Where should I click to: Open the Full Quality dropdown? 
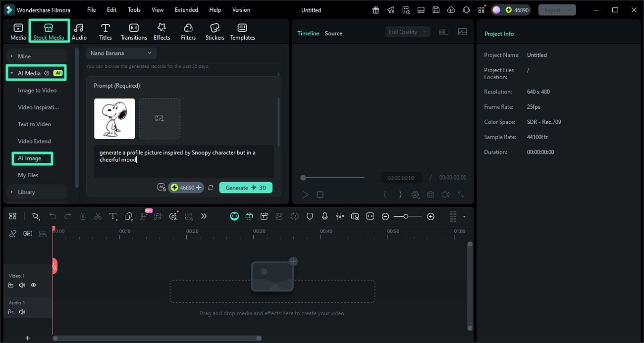[x=408, y=32]
